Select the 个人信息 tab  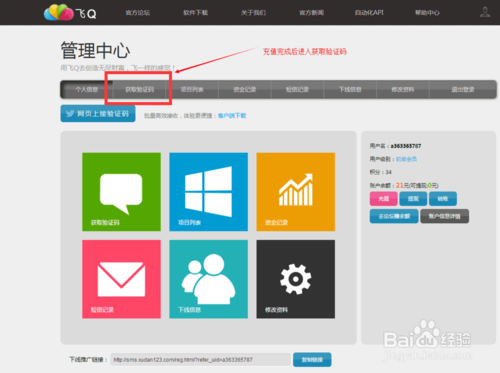click(x=87, y=89)
